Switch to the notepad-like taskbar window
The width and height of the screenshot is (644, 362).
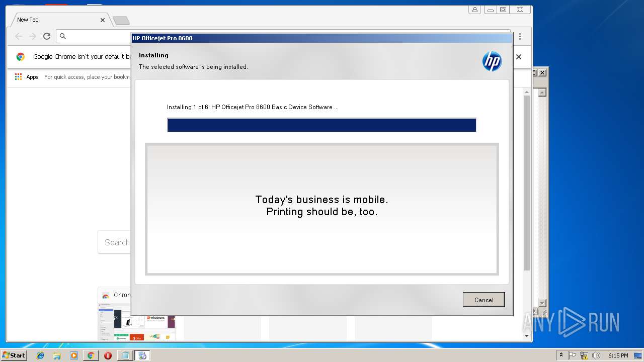[x=125, y=355]
